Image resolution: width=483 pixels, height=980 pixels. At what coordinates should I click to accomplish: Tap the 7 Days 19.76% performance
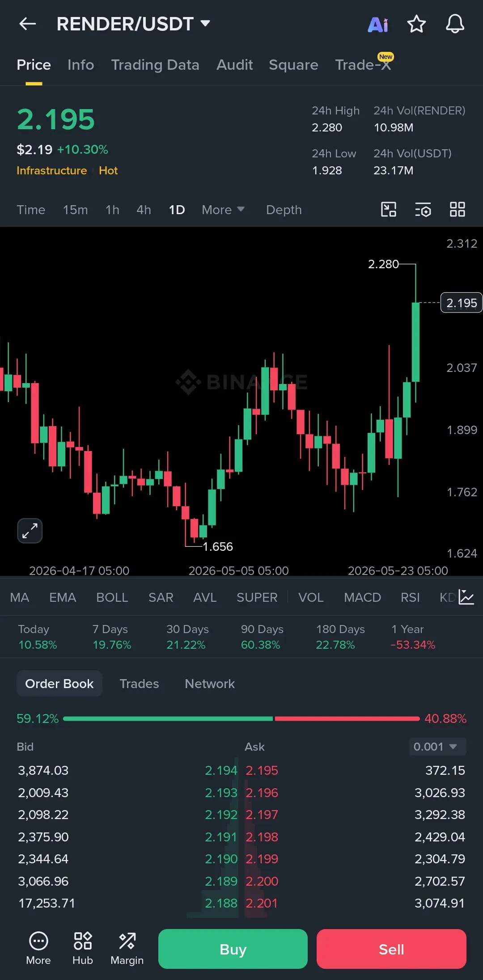pos(112,637)
